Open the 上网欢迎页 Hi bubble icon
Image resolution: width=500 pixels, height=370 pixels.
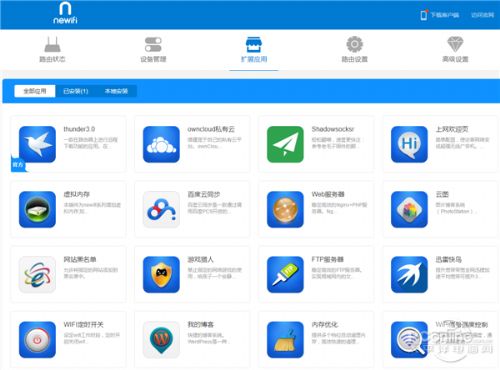pos(409,144)
